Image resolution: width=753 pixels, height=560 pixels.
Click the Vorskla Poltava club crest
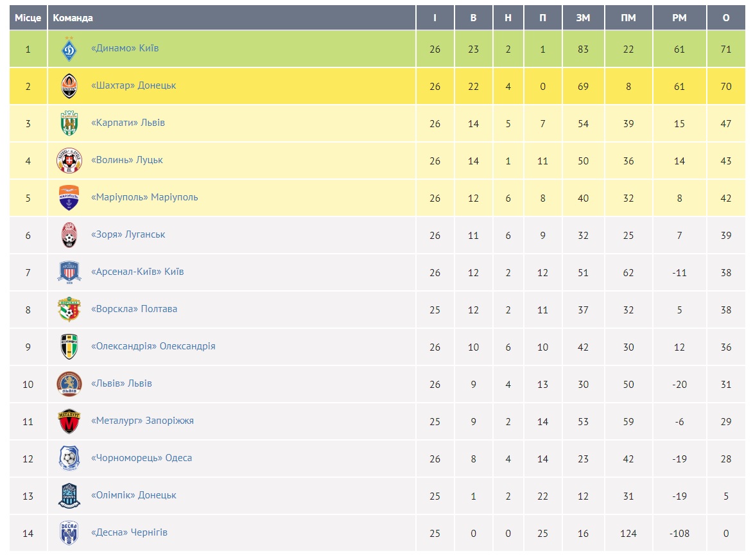coord(69,310)
